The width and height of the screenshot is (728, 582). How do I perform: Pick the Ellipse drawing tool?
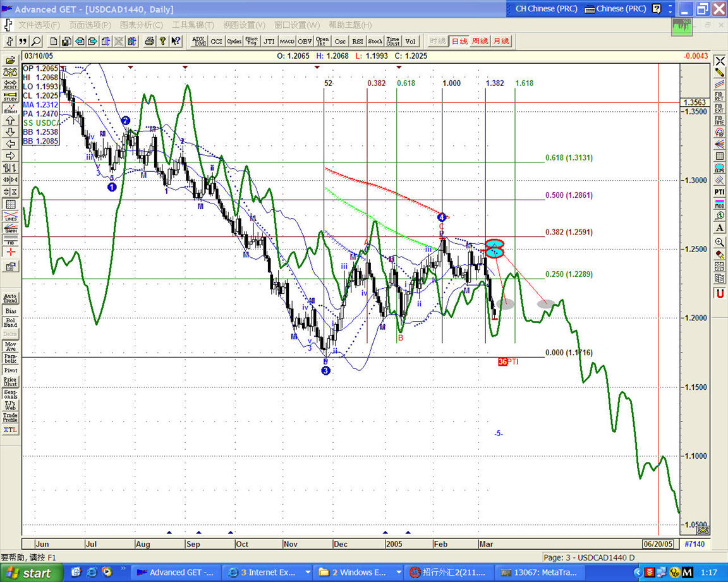[x=719, y=167]
